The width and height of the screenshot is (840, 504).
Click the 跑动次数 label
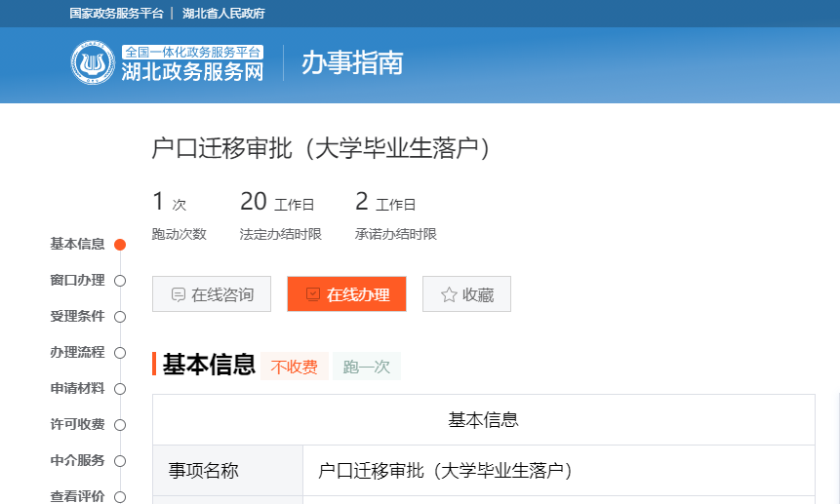[179, 234]
